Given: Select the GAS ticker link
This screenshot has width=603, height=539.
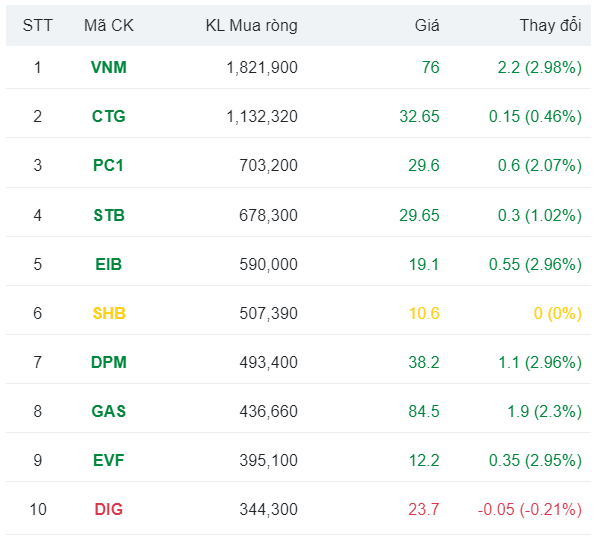Looking at the screenshot, I should [108, 411].
